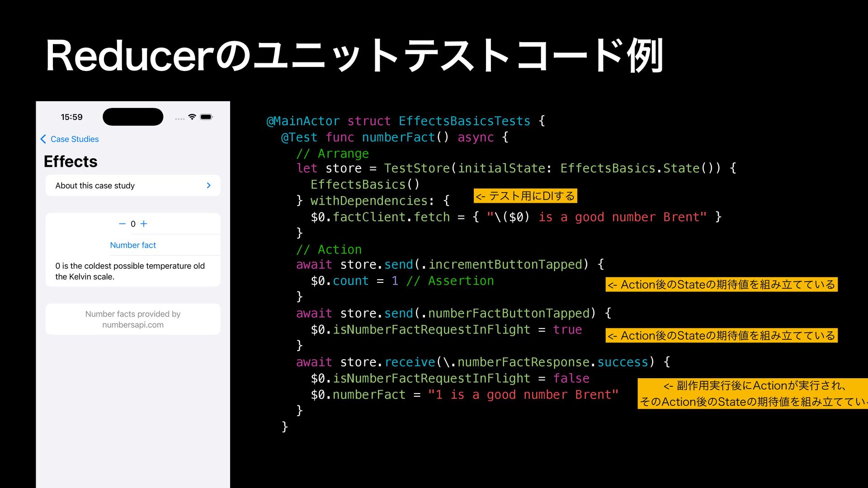Click the battery status icon
Image resolution: width=868 pixels, height=488 pixels.
[207, 117]
